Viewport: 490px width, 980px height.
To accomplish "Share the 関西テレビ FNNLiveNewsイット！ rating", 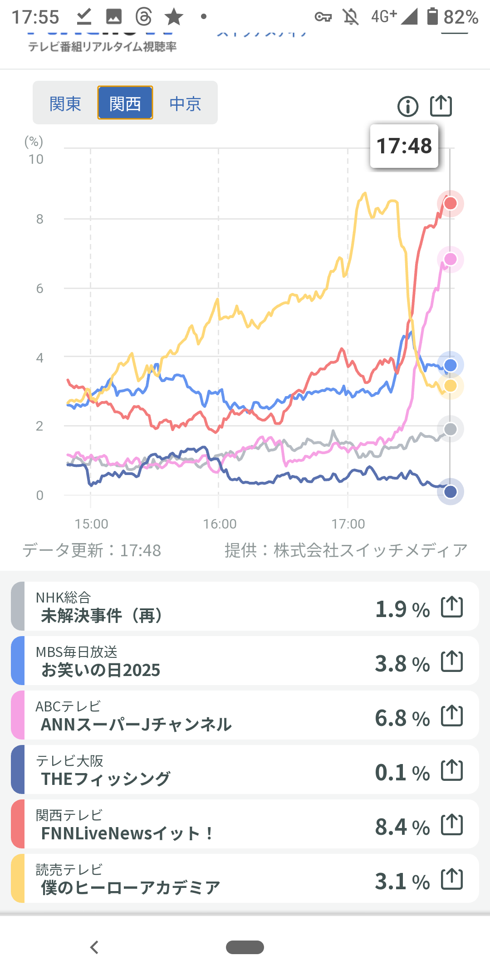I will [452, 825].
